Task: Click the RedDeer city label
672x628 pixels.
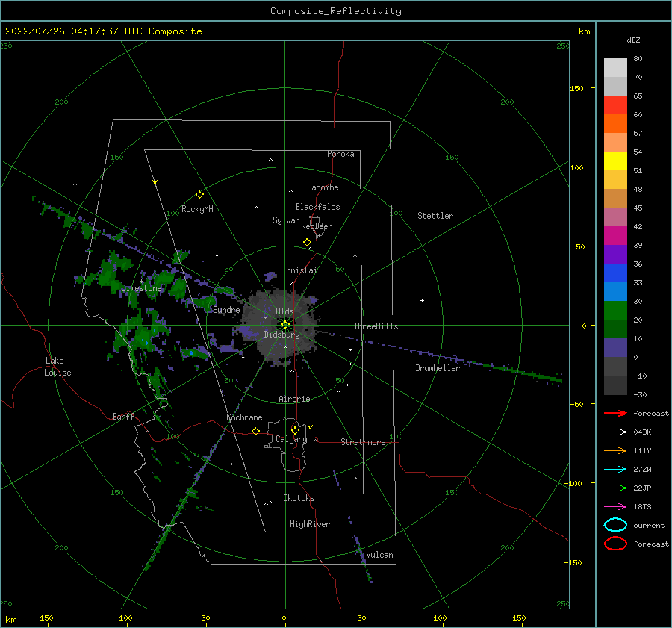Action: 317,226
